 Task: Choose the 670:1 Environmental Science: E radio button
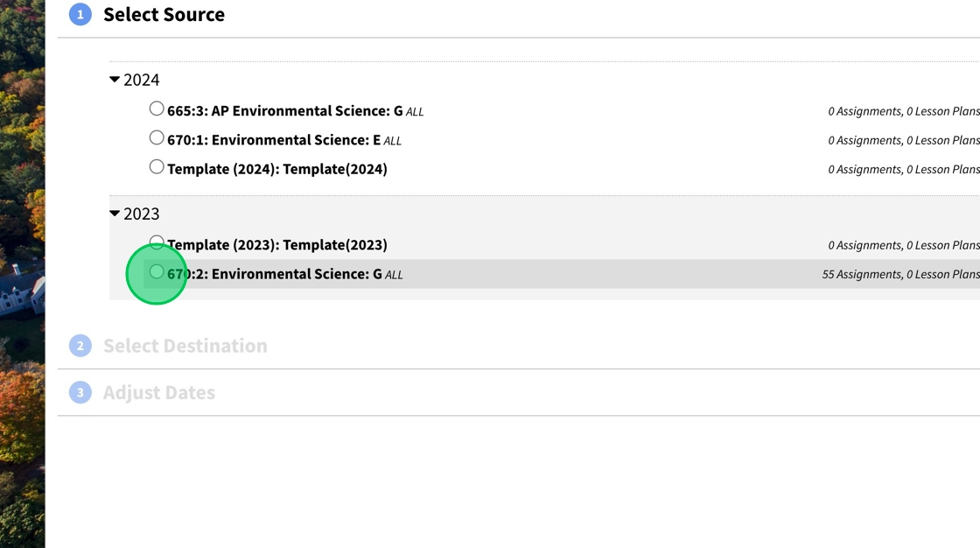click(x=157, y=137)
